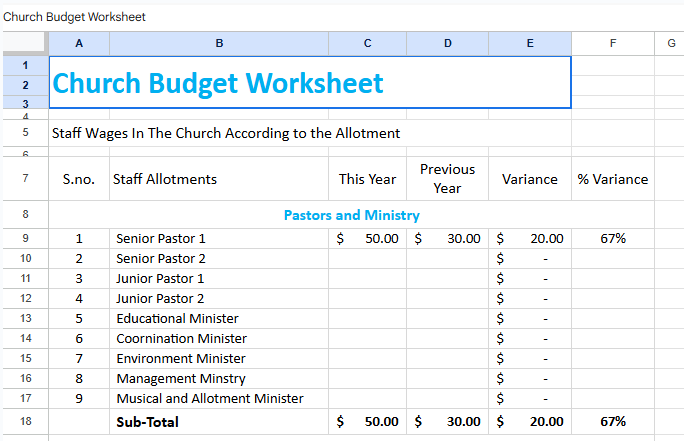The height and width of the screenshot is (441, 684).
Task: Select row 8 header
Action: pos(25,214)
